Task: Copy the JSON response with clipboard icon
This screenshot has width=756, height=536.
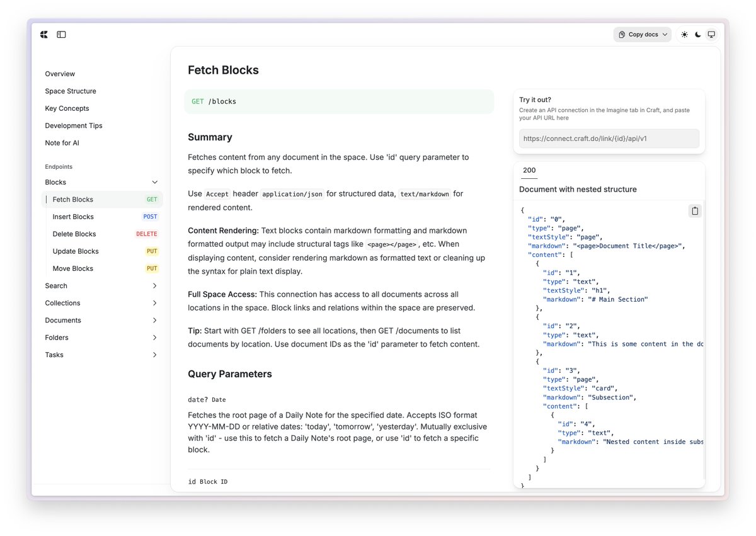Action: pos(695,211)
